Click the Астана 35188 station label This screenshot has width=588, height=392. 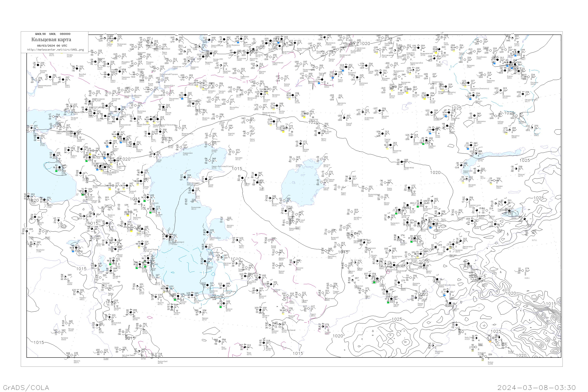coord(432,102)
